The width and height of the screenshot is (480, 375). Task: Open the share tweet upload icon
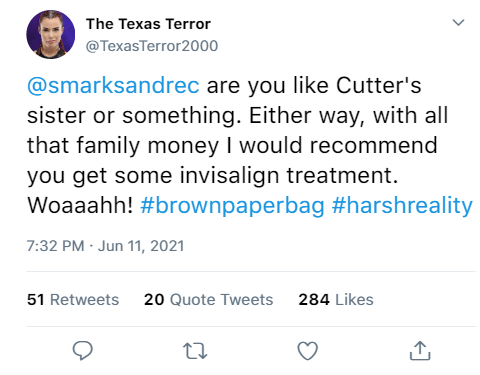[420, 351]
